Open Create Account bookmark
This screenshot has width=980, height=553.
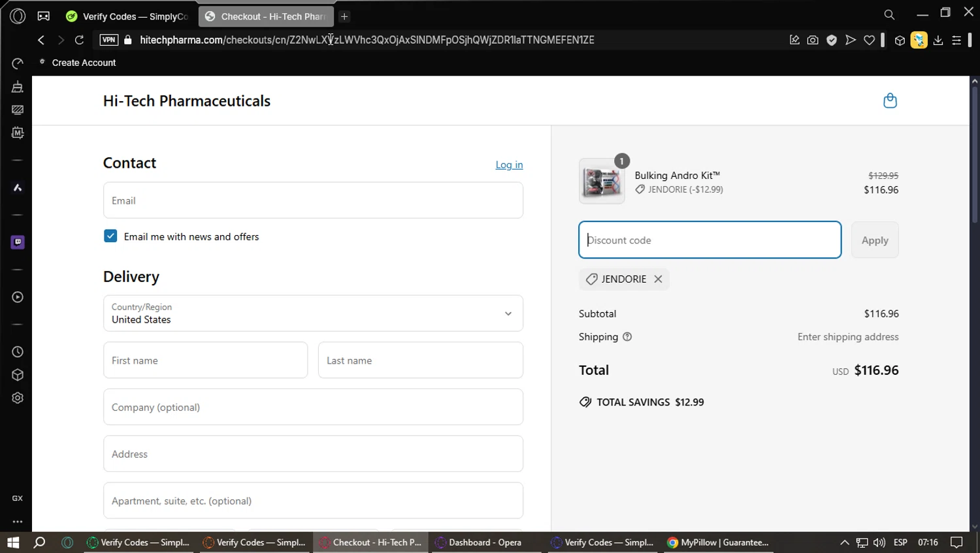(x=78, y=63)
